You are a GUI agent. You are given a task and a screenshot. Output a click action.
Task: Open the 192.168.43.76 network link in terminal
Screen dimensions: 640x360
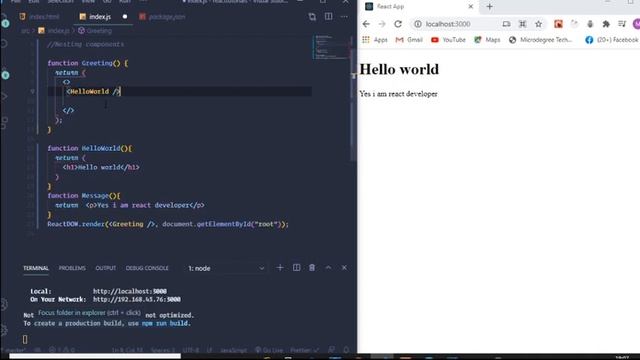[x=137, y=300]
